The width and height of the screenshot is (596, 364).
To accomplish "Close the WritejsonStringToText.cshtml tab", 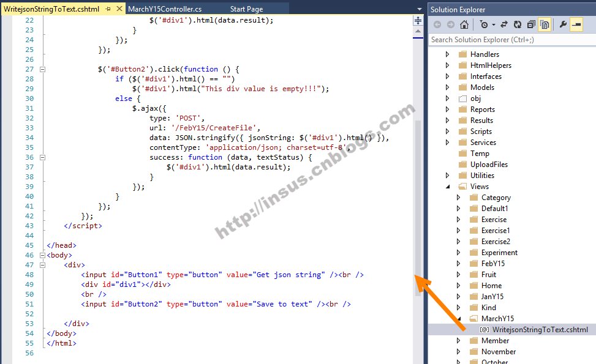I will click(x=119, y=9).
